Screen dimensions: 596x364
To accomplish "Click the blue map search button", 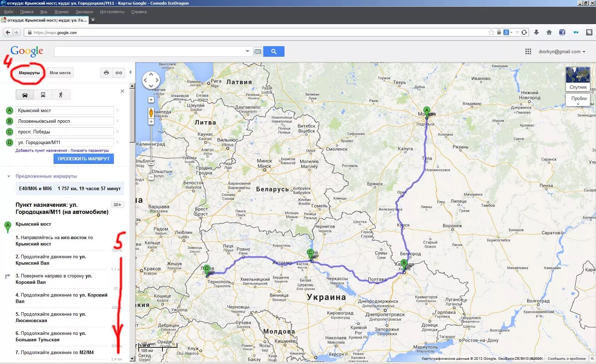I will point(274,51).
